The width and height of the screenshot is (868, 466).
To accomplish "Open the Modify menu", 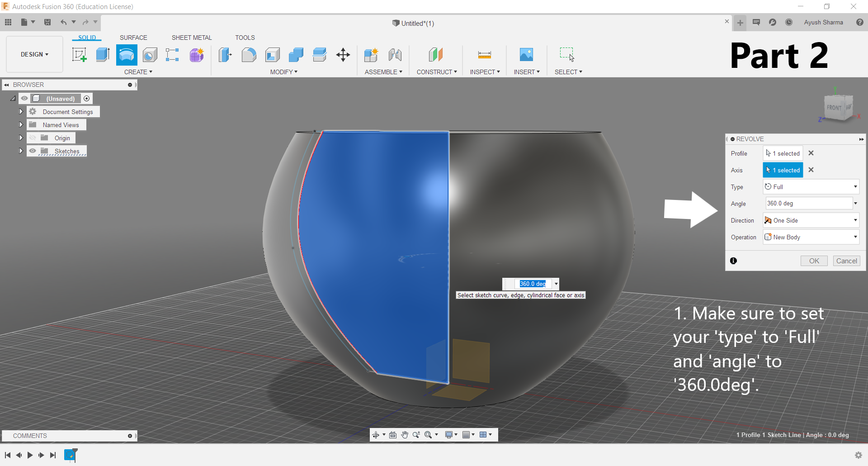I will (x=284, y=72).
